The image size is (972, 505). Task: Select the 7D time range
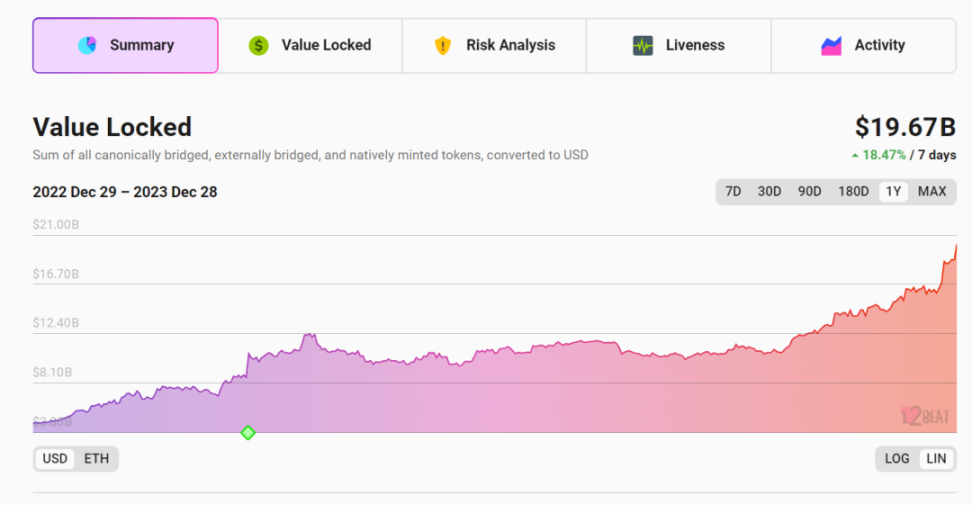(x=733, y=191)
